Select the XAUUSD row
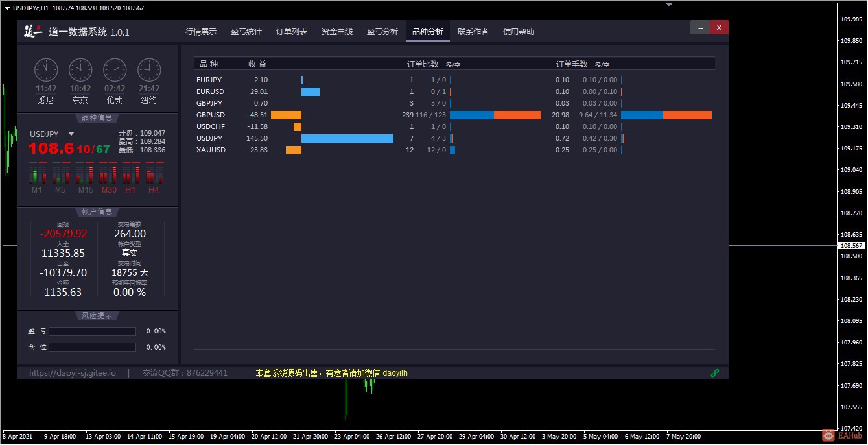The image size is (868, 445). click(454, 150)
